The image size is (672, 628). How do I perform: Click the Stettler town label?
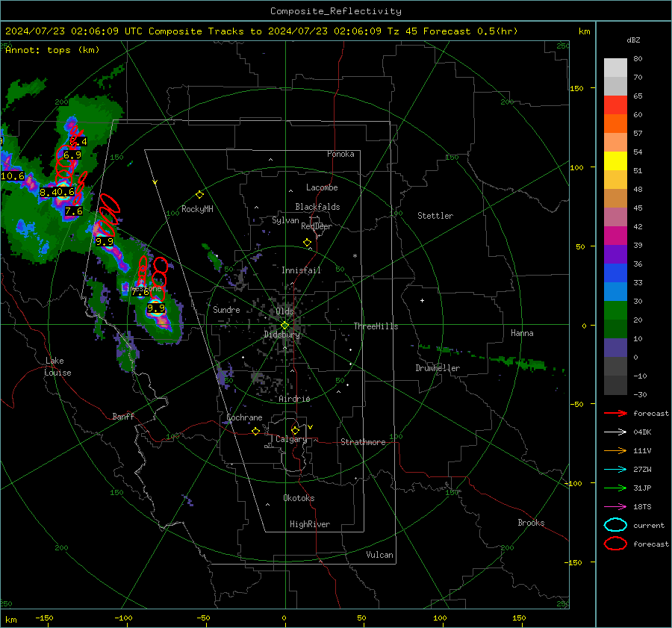coord(435,216)
